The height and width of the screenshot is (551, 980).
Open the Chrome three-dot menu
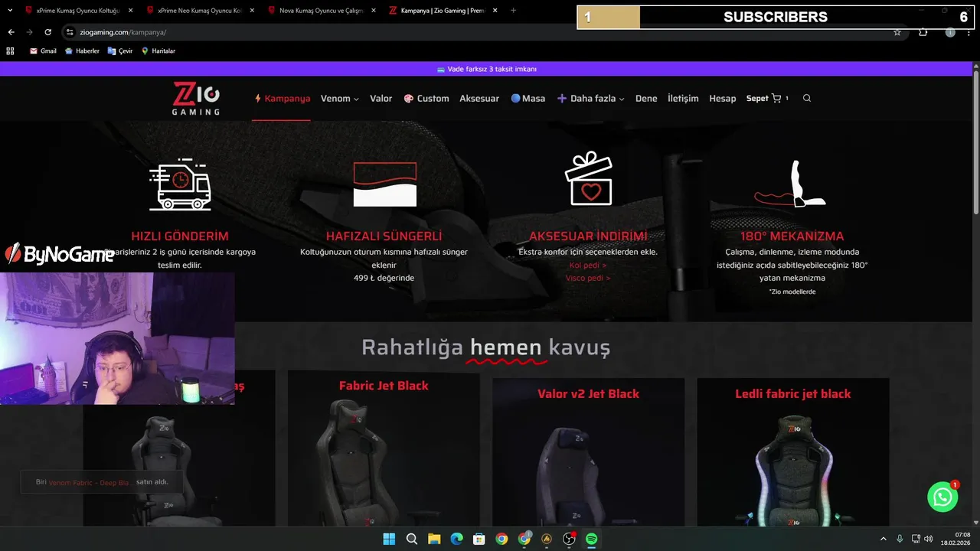click(x=969, y=32)
